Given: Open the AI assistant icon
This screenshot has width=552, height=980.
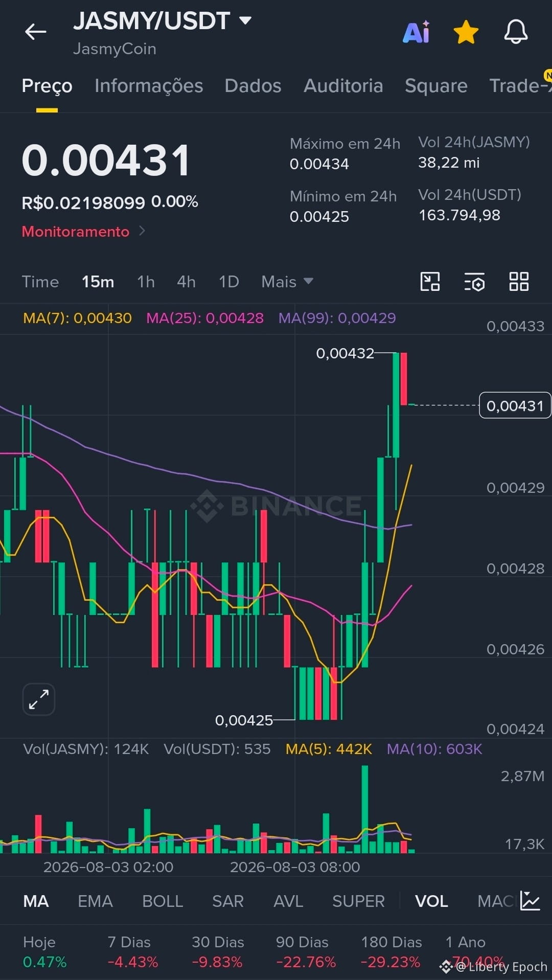Looking at the screenshot, I should coord(417,32).
